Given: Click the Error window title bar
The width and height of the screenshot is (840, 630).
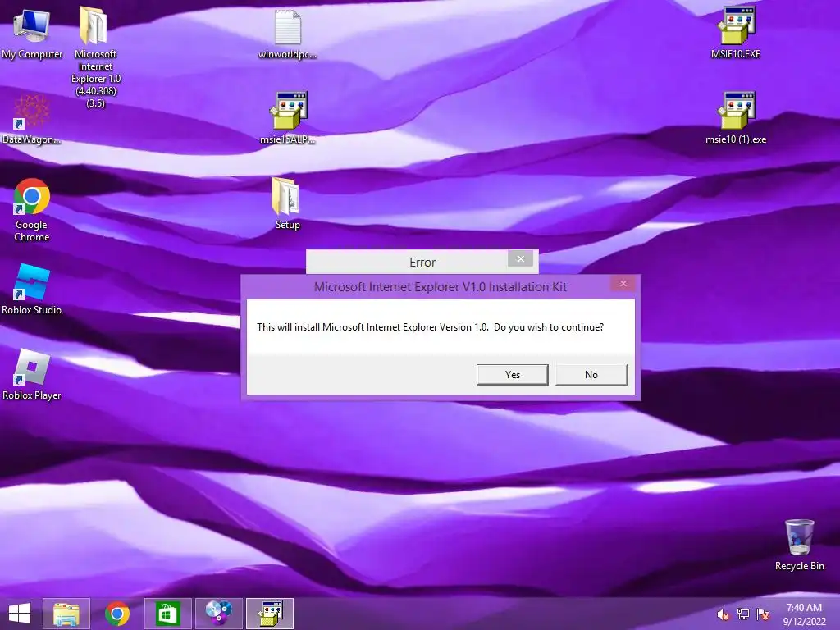Looking at the screenshot, I should click(x=422, y=262).
